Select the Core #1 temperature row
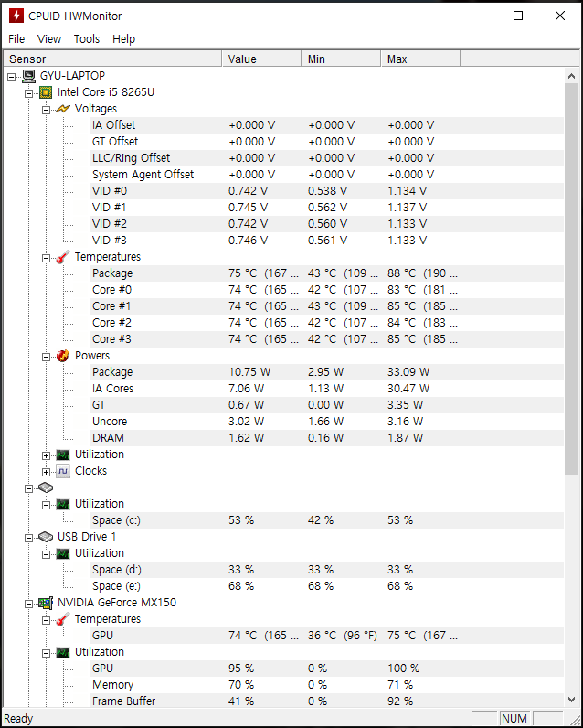The image size is (583, 728). pos(327,306)
